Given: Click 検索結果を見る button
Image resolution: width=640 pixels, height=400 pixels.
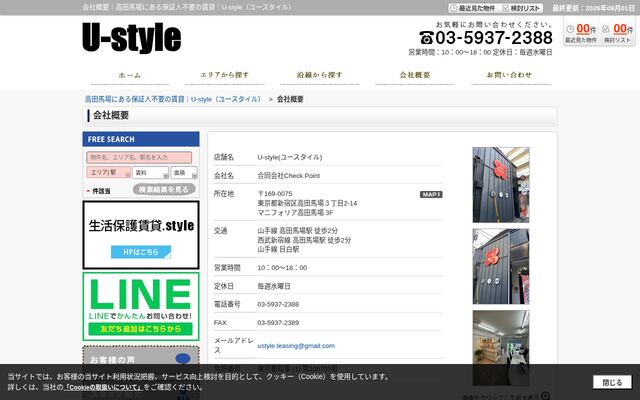Looking at the screenshot, I should pos(164,189).
